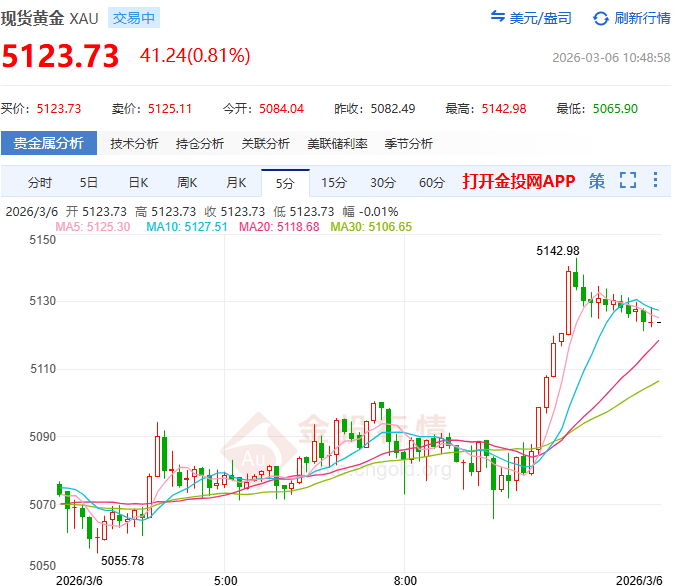Click 美元/盎司 unit text

pyautogui.click(x=540, y=18)
